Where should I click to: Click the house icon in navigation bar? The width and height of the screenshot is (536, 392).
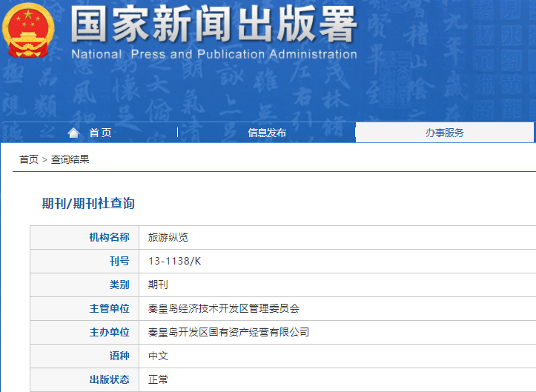tap(73, 133)
